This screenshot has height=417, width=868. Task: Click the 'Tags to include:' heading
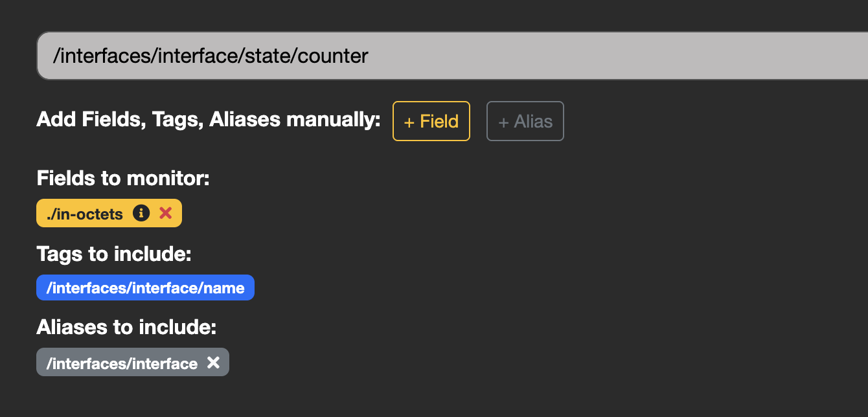(x=114, y=254)
